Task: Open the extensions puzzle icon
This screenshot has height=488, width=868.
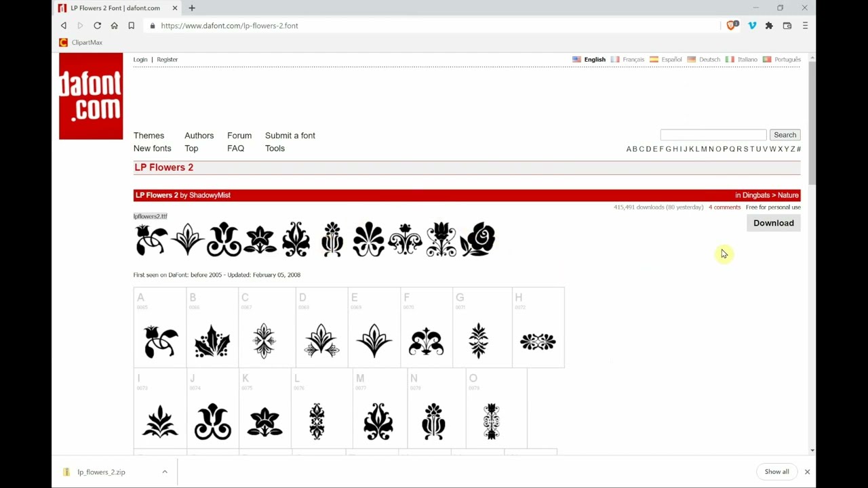Action: point(769,26)
